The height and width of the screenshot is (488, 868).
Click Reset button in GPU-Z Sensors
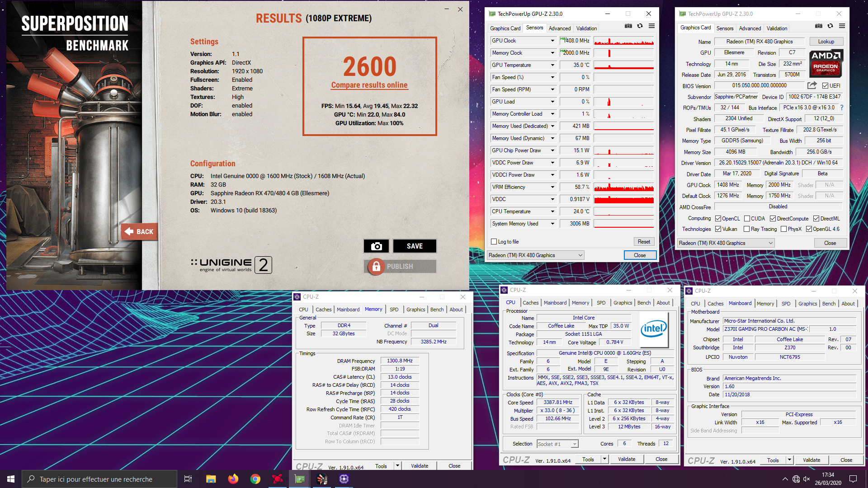(x=644, y=242)
